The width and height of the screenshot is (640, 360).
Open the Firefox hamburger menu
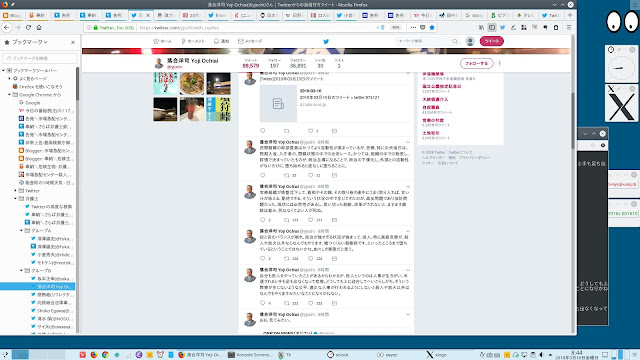569,27
